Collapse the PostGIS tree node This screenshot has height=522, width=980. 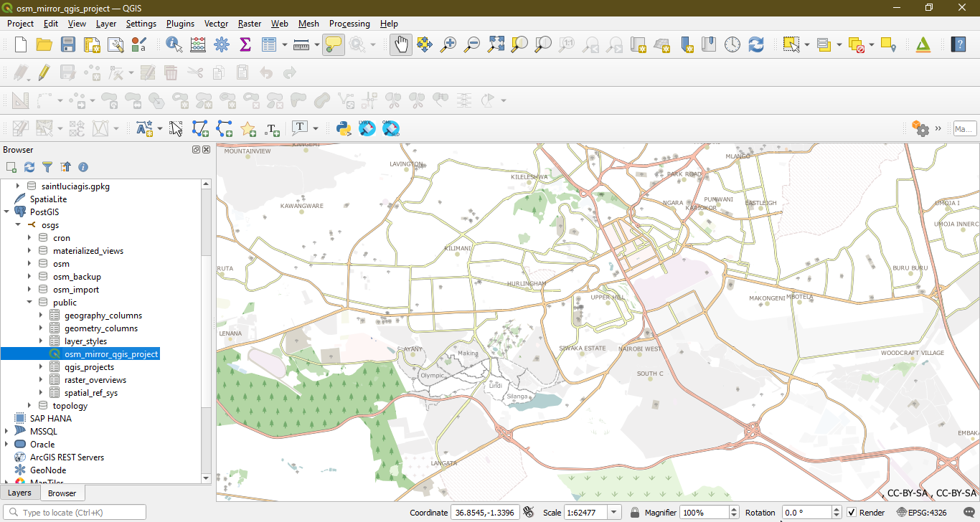point(6,212)
